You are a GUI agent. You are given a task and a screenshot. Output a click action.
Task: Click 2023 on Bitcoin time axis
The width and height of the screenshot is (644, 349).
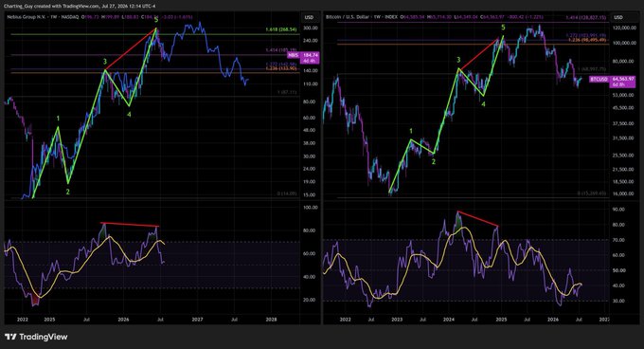tap(397, 320)
